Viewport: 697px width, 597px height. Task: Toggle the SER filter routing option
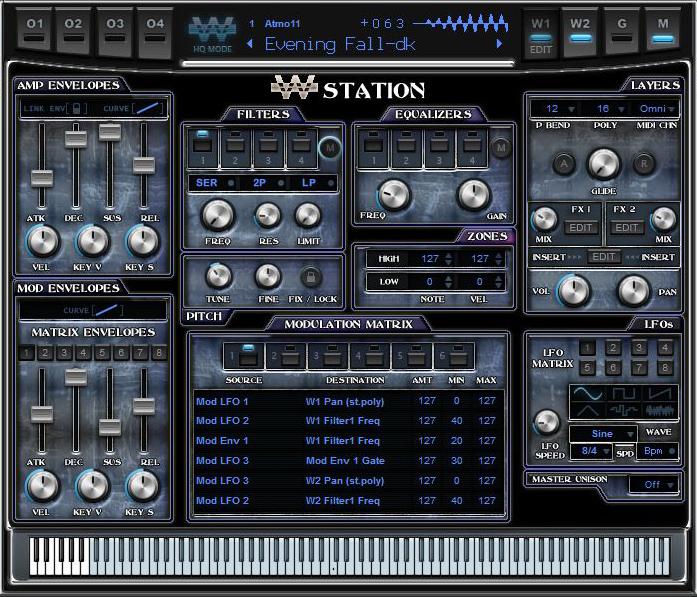point(214,183)
